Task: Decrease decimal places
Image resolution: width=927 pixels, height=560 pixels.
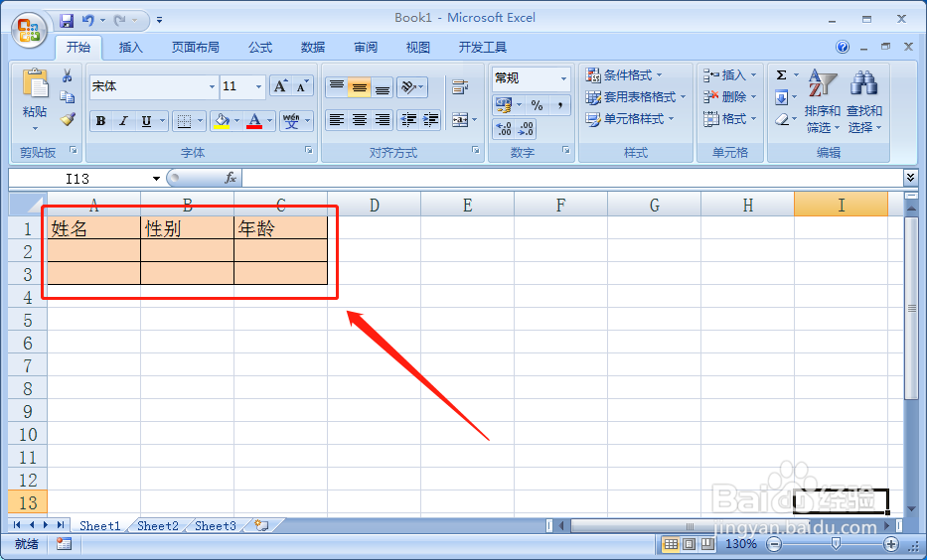Action: [525, 128]
